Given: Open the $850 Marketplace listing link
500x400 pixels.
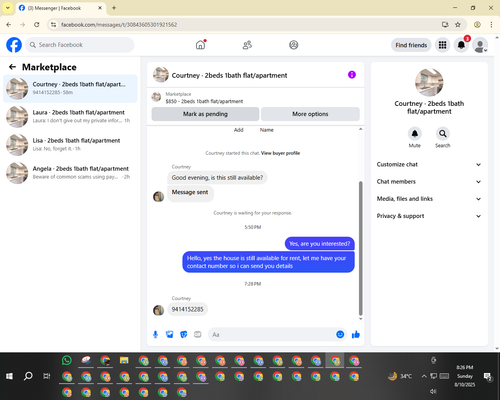Looking at the screenshot, I should coord(204,101).
